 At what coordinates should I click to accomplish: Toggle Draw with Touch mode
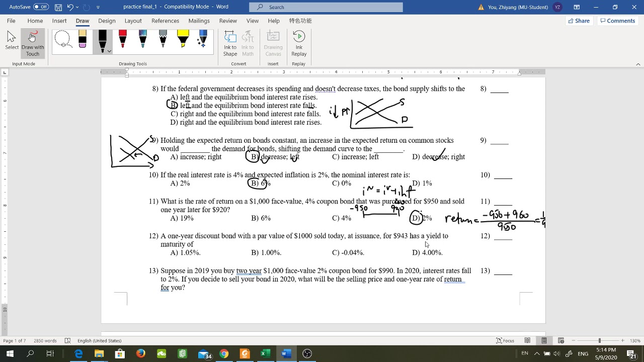pyautogui.click(x=33, y=44)
